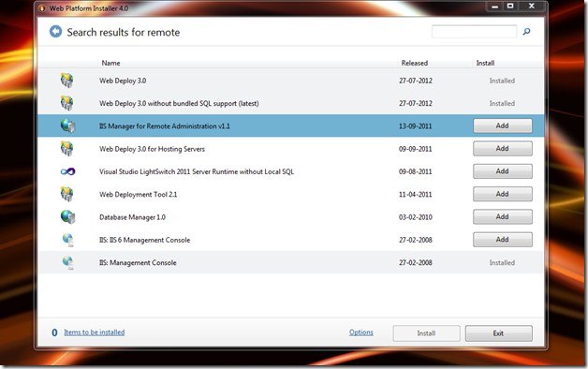Focus the search text box

[475, 32]
